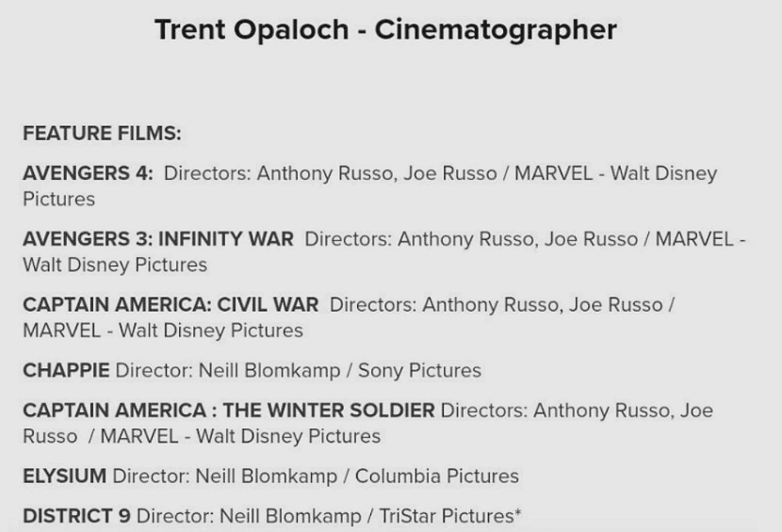Select the AVENGERS 4 film title
Image resolution: width=782 pixels, height=532 pixels.
click(x=88, y=174)
